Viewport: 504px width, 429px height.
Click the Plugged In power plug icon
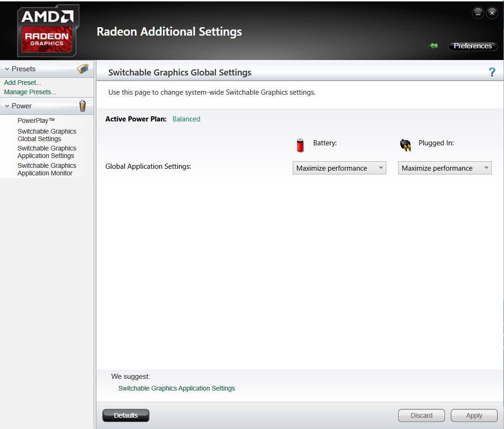click(405, 145)
